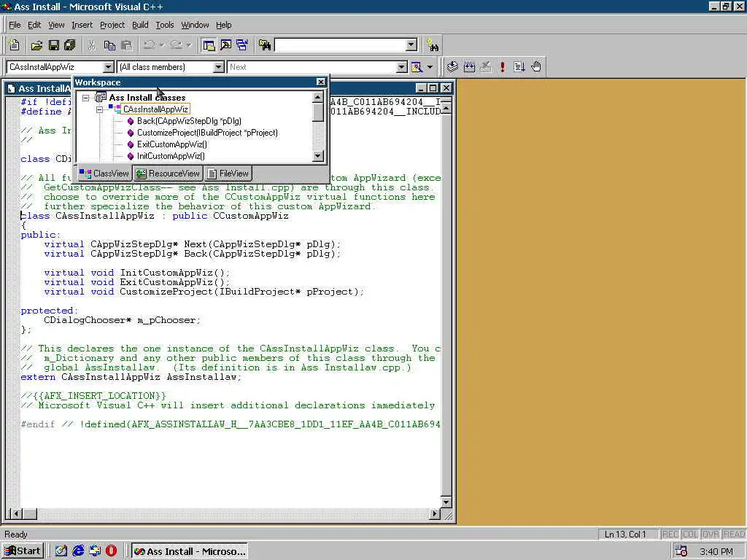This screenshot has width=747, height=560.
Task: Click the REC status bar indicator
Action: [x=670, y=534]
